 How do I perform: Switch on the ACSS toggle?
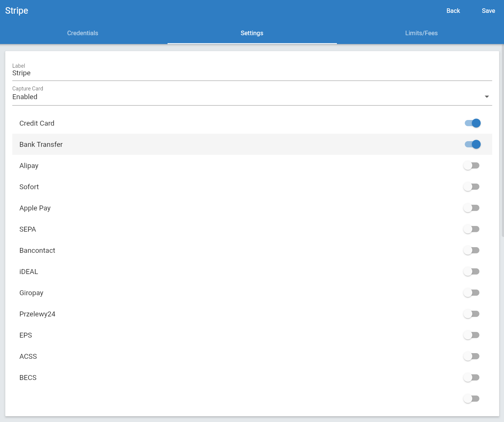coord(471,356)
